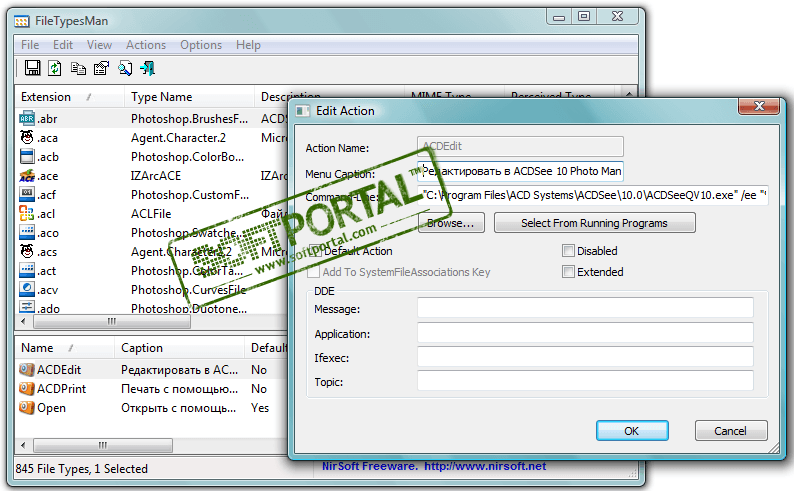Click the Refresh toolbar icon
The height and width of the screenshot is (491, 794).
point(55,68)
